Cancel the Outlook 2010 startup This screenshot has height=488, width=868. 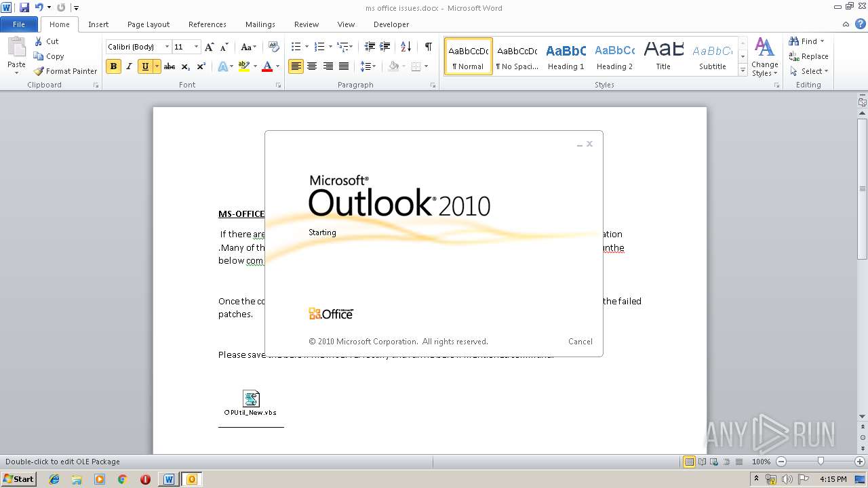(x=580, y=342)
